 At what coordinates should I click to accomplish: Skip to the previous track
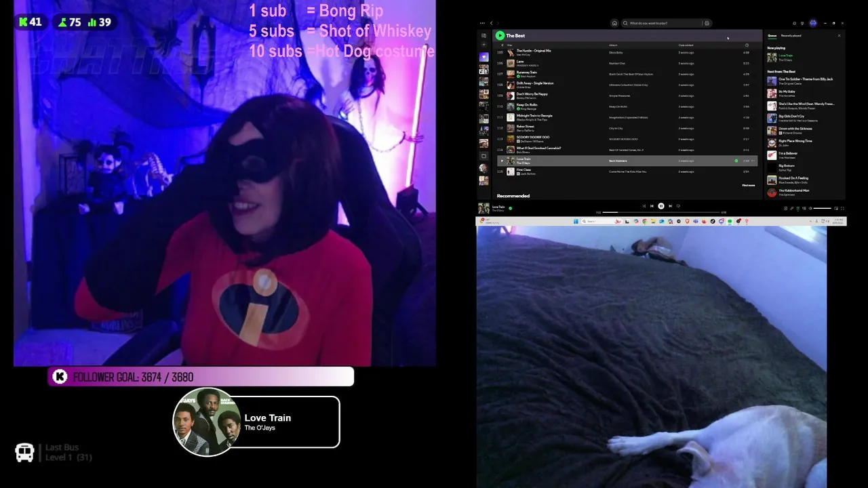tap(652, 206)
